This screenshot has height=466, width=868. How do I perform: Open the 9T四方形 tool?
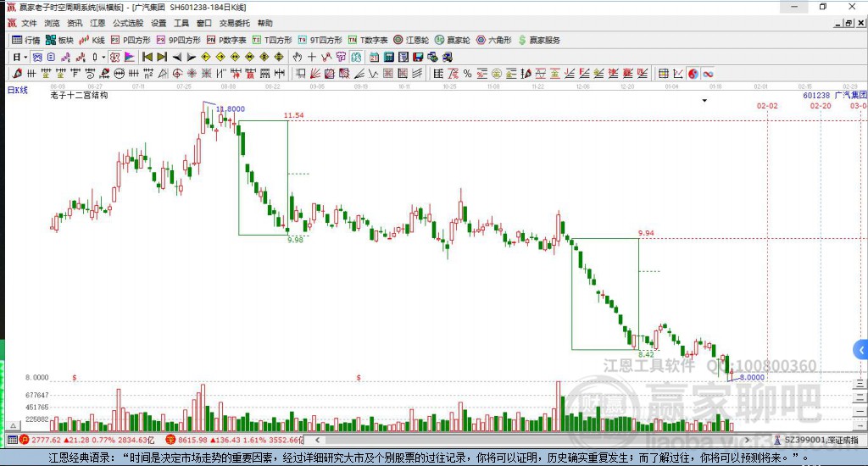click(x=320, y=40)
